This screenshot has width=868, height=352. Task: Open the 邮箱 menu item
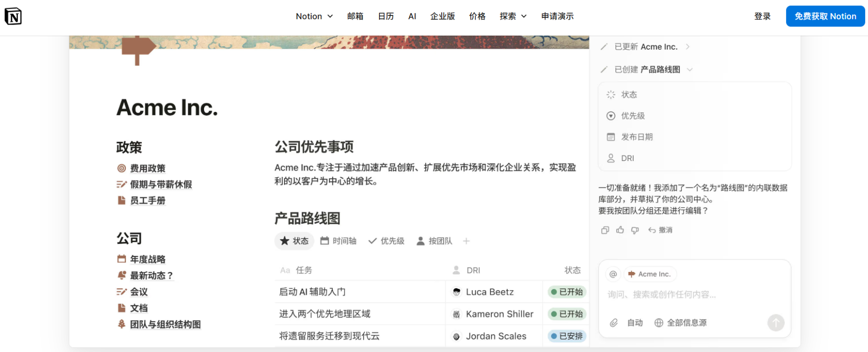(x=355, y=16)
